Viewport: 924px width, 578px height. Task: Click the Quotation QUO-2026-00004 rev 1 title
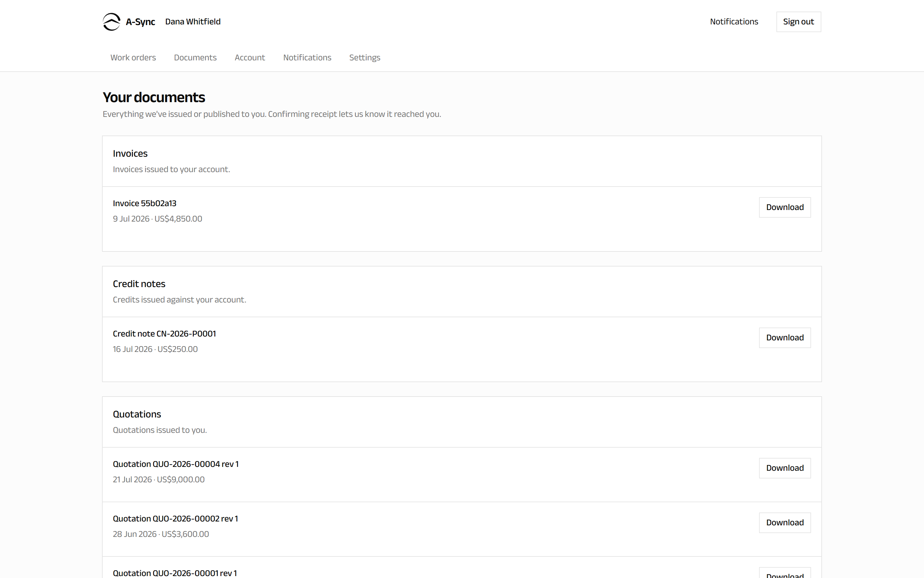[x=175, y=464]
